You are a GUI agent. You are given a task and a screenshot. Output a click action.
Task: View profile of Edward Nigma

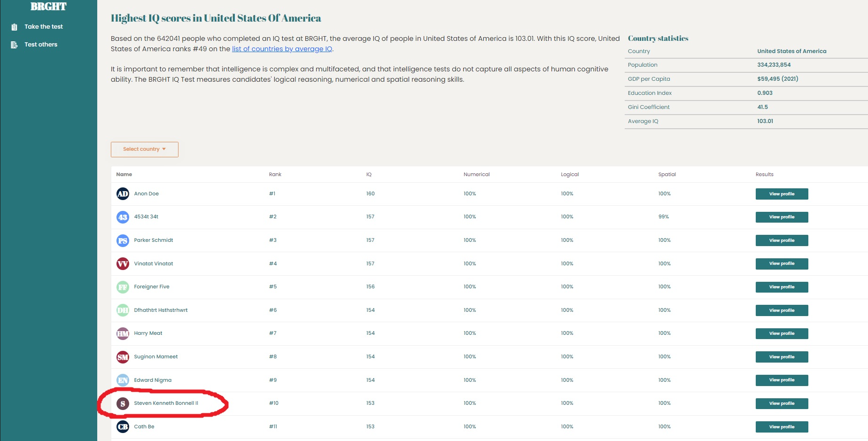coord(782,380)
